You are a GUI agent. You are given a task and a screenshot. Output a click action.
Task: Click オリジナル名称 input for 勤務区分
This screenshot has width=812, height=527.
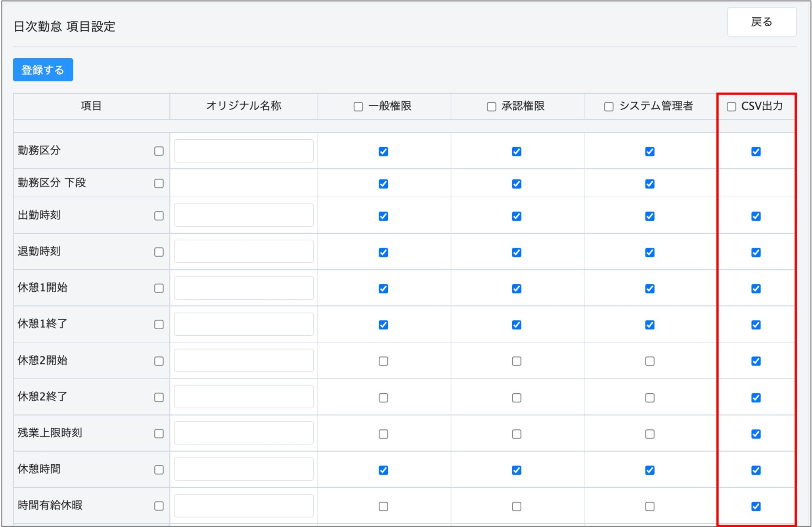pyautogui.click(x=243, y=151)
